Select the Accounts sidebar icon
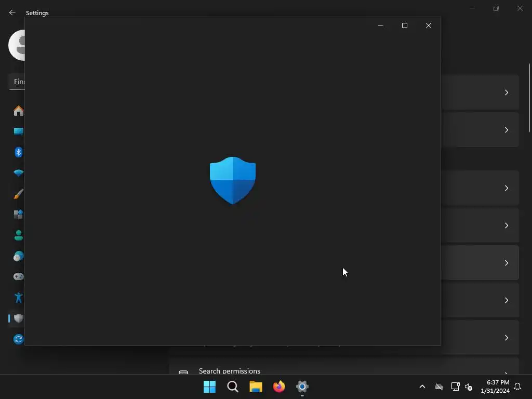 click(18, 235)
